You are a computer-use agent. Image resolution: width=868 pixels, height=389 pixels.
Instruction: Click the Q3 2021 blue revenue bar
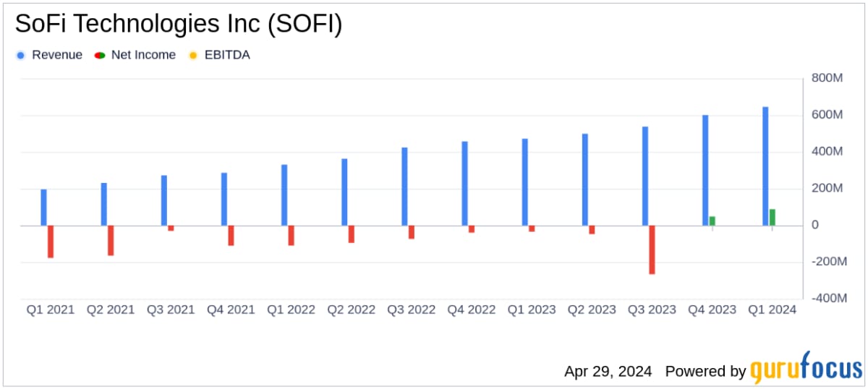click(164, 200)
